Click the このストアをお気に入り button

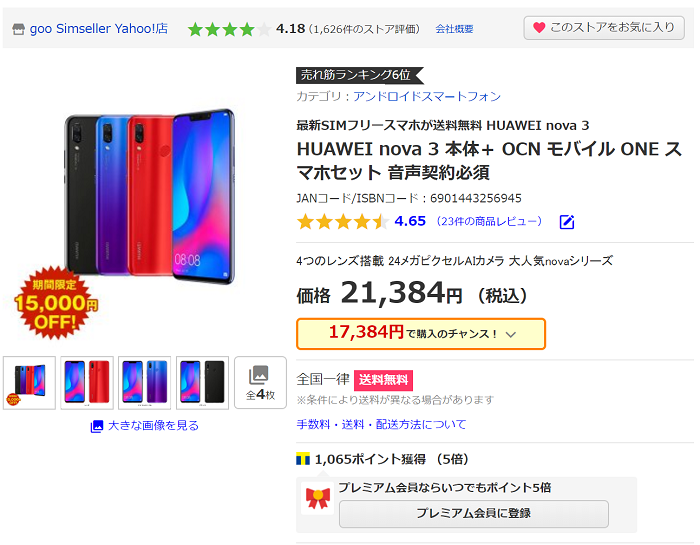tap(604, 28)
